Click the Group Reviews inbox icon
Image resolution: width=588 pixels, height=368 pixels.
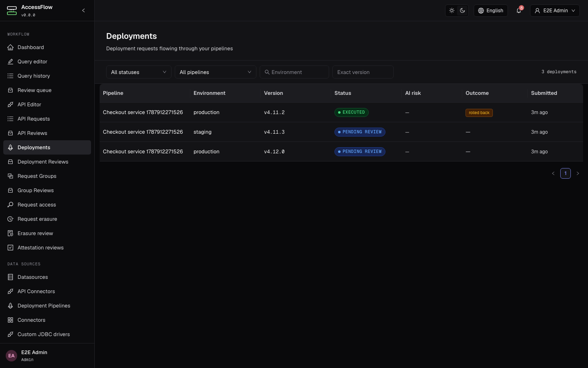coord(11,191)
